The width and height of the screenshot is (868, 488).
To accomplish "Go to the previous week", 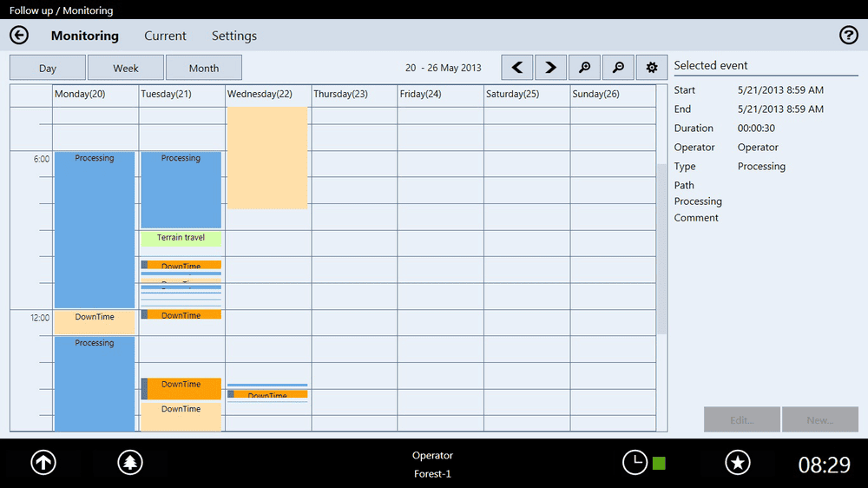I will pos(517,68).
